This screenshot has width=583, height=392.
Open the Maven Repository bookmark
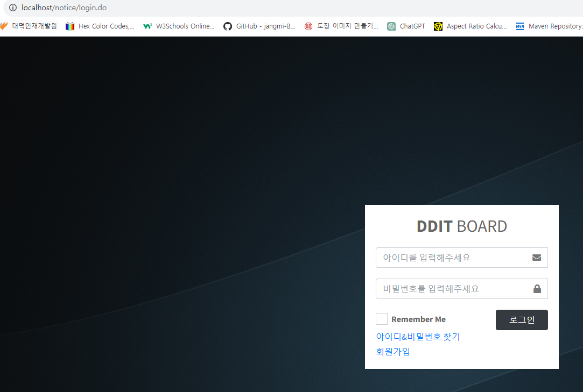[x=549, y=26]
